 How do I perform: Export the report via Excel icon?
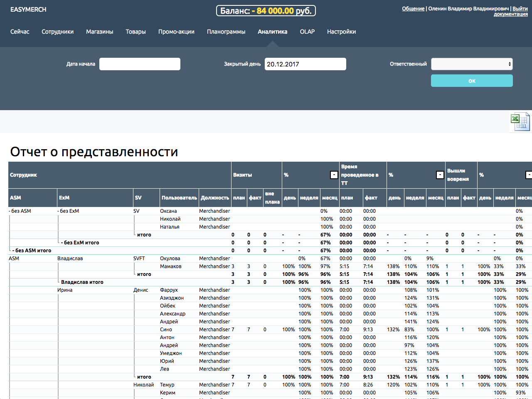tap(520, 122)
